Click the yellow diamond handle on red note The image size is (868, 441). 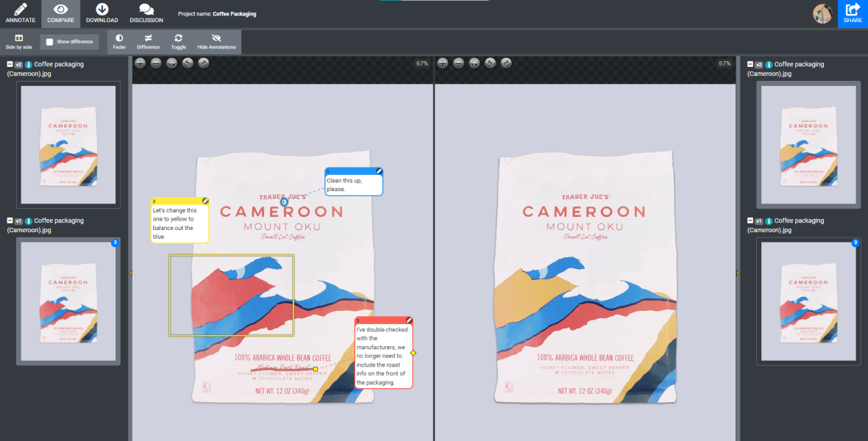point(413,353)
